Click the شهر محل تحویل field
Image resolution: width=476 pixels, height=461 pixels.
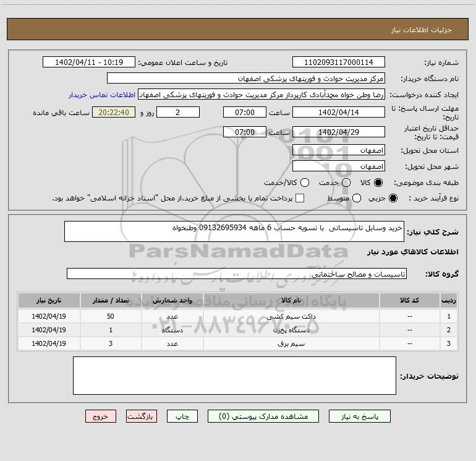(x=339, y=166)
